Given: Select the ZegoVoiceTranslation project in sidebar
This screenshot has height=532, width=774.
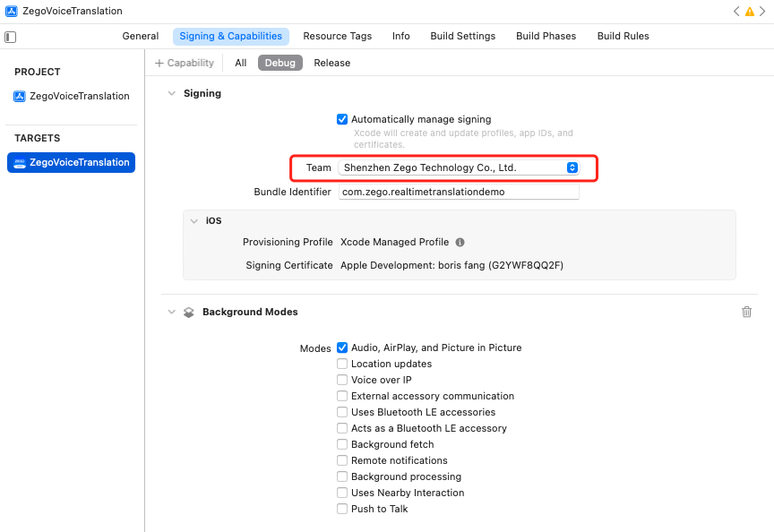Looking at the screenshot, I should (x=72, y=96).
